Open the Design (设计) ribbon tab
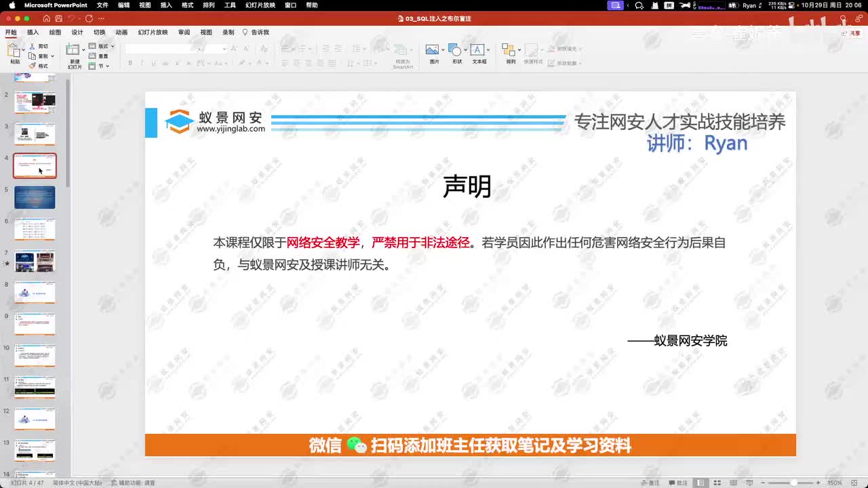 77,32
